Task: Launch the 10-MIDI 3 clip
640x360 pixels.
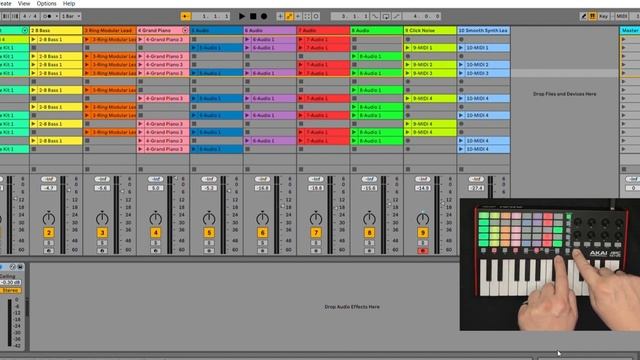Action: tap(461, 73)
